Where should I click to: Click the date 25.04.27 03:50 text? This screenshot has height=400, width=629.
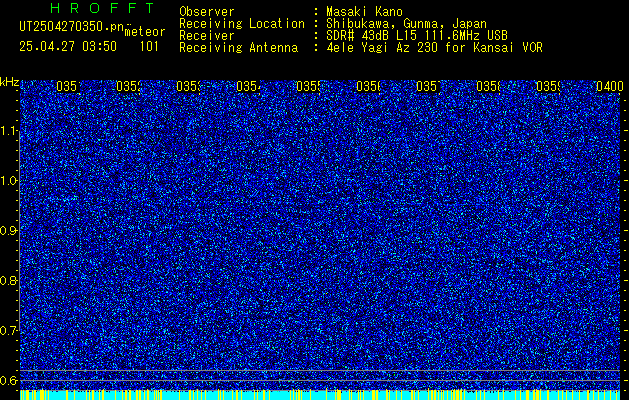68,47
